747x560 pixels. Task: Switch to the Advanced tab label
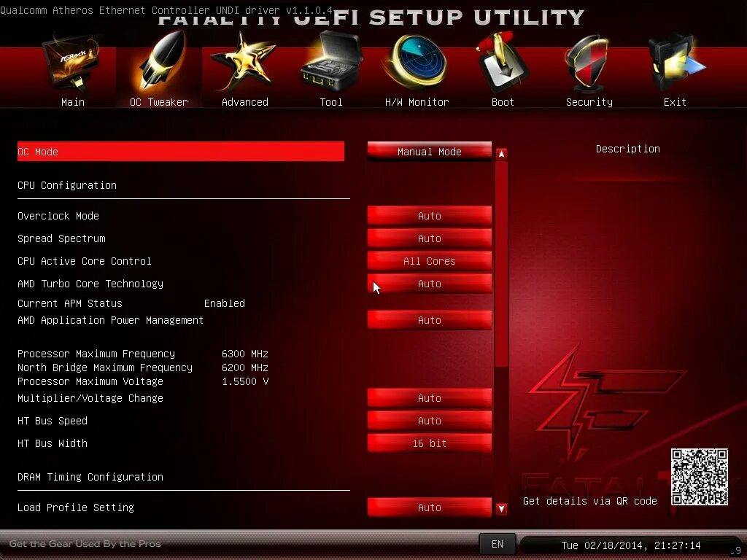(x=245, y=102)
